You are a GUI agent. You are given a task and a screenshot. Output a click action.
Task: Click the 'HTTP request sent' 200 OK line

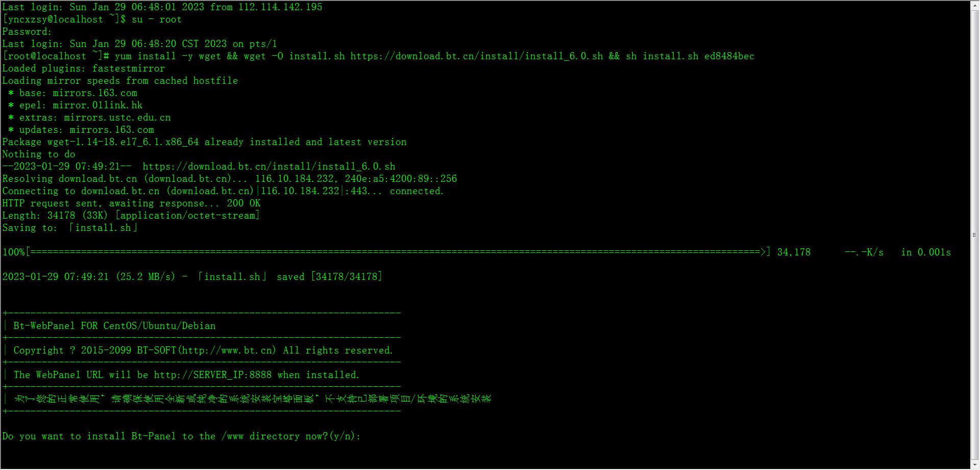tap(131, 203)
